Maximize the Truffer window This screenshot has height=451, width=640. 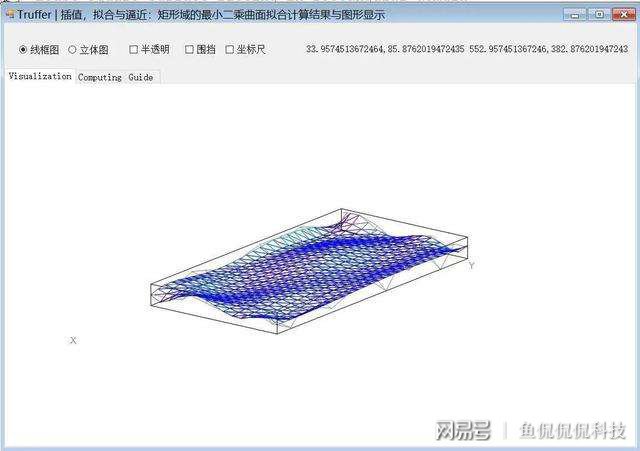(x=599, y=15)
